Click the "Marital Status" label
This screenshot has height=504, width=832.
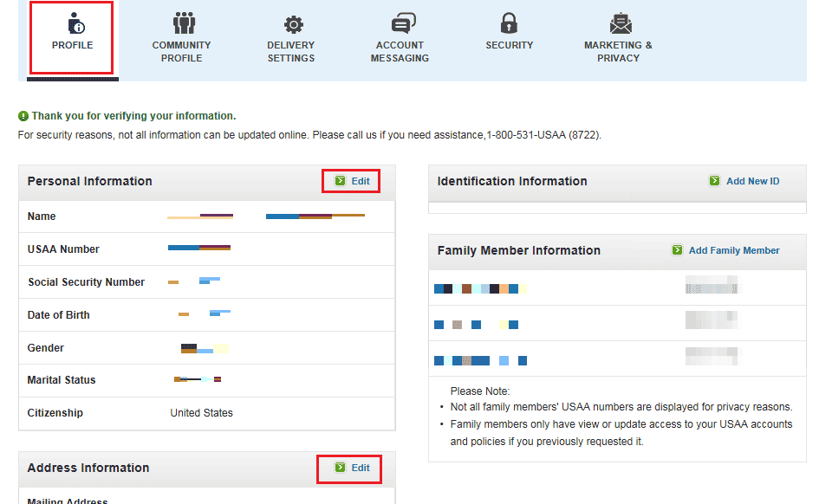(x=62, y=380)
